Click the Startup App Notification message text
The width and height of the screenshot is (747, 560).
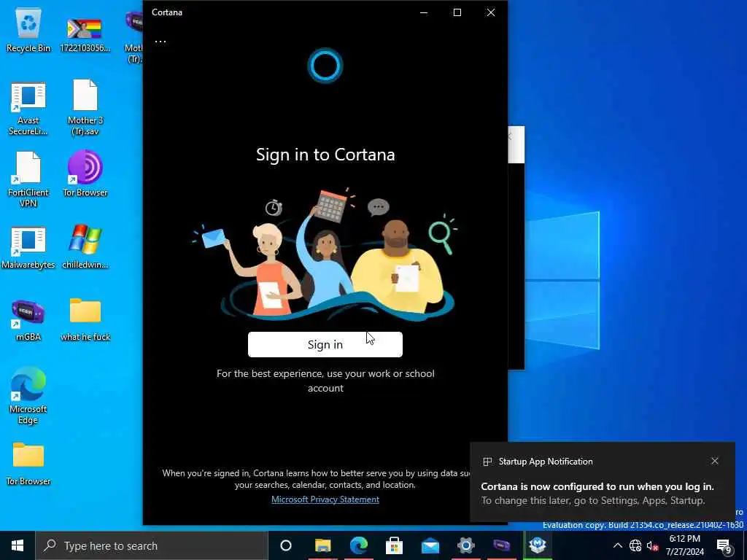pos(597,494)
